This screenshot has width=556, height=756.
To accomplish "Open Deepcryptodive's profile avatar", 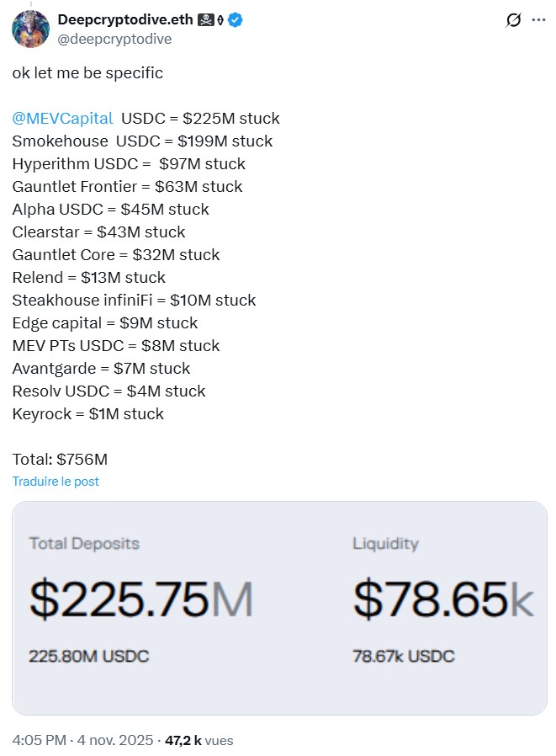I will (x=30, y=28).
